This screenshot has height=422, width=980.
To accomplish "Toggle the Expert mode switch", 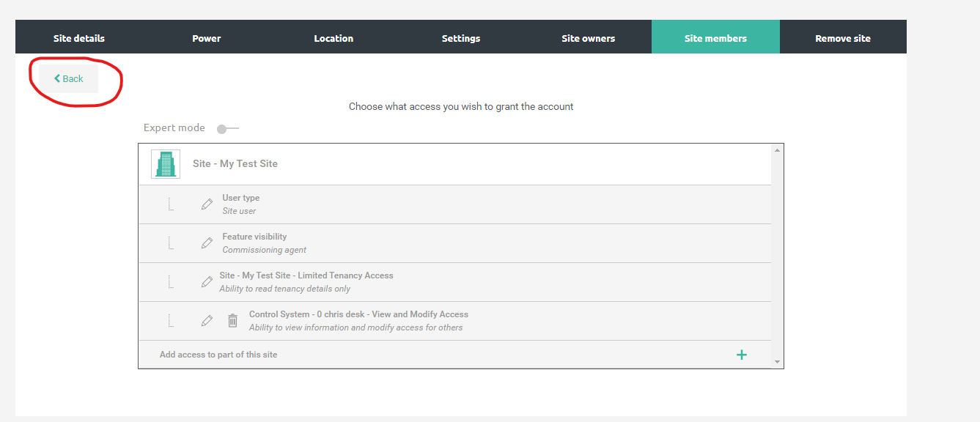I will click(228, 129).
